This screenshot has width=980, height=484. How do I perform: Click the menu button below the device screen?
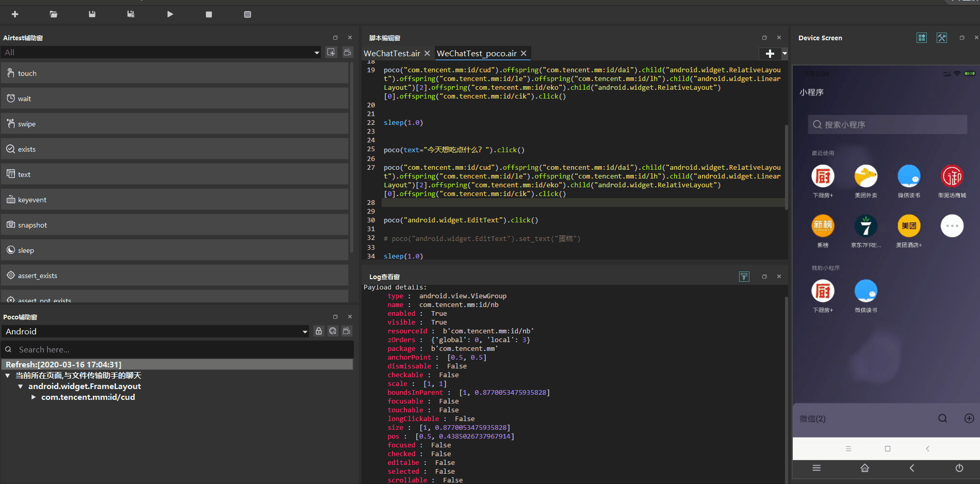[x=816, y=468]
